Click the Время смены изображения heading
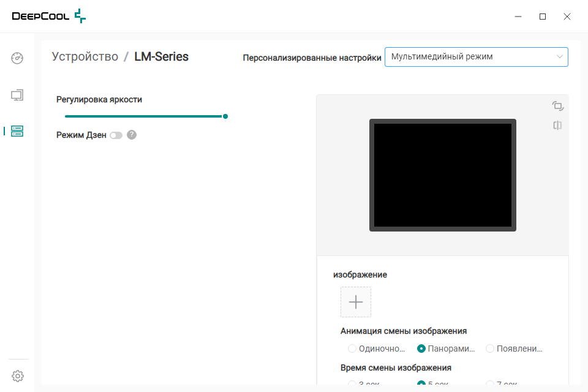The width and height of the screenshot is (588, 392). [x=396, y=367]
